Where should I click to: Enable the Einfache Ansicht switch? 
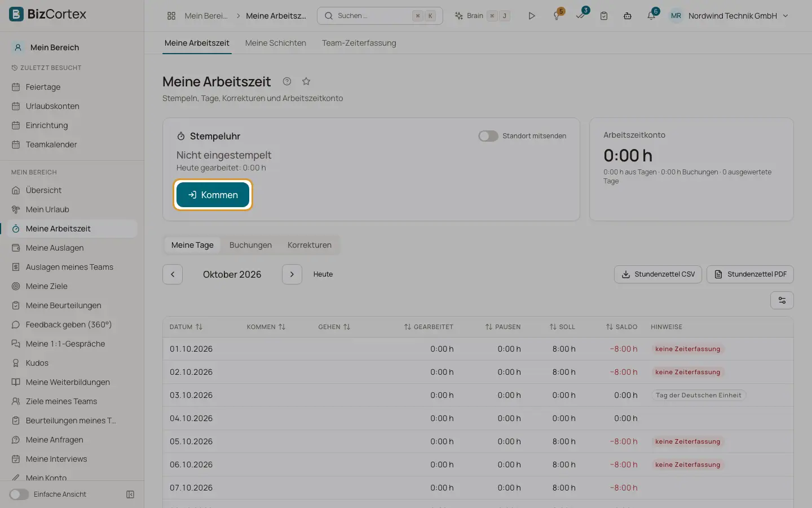[19, 494]
